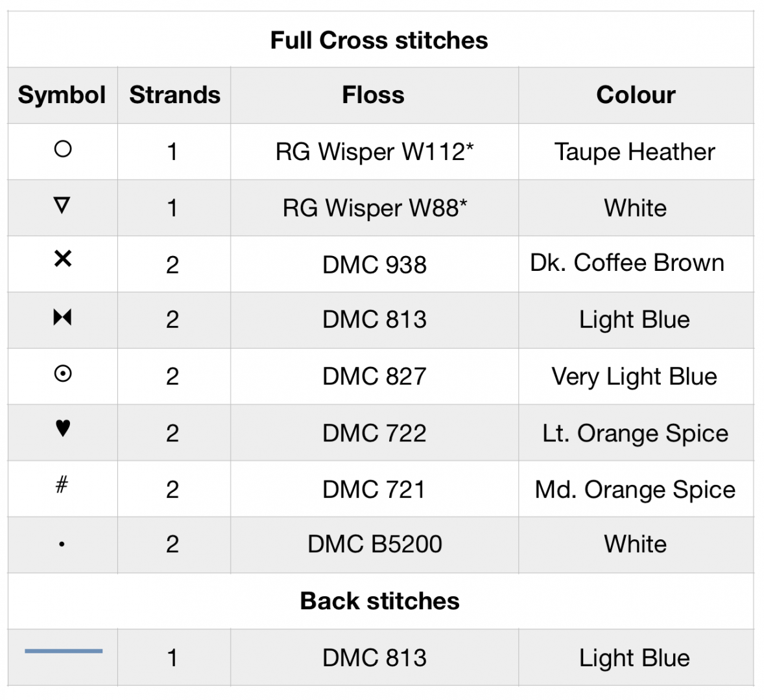This screenshot has width=764, height=700.
Task: Click the hash symbol for DMC 721
Action: pos(62,484)
